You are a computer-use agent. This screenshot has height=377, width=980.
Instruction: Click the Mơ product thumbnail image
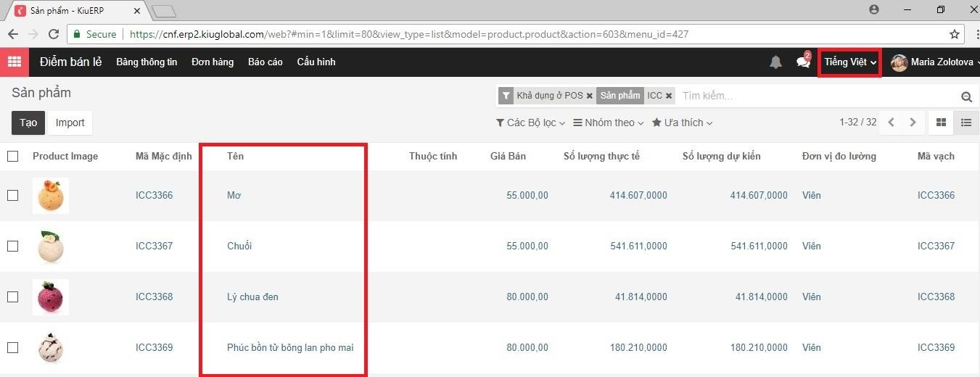(x=51, y=195)
